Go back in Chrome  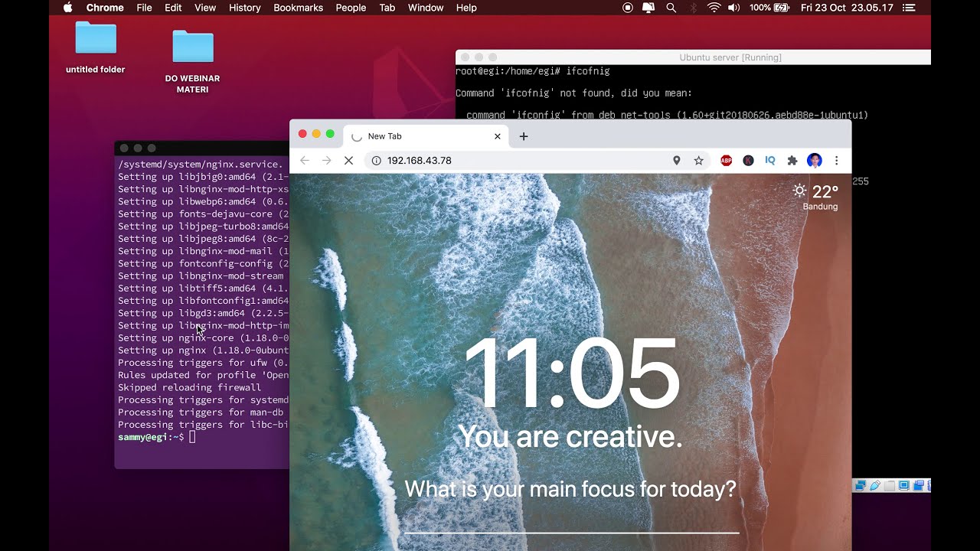(x=305, y=161)
